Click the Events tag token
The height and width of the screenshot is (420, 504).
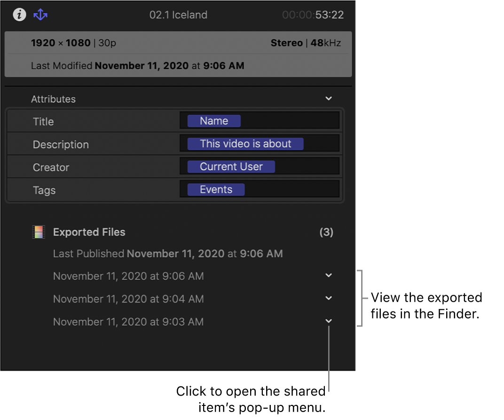point(215,189)
